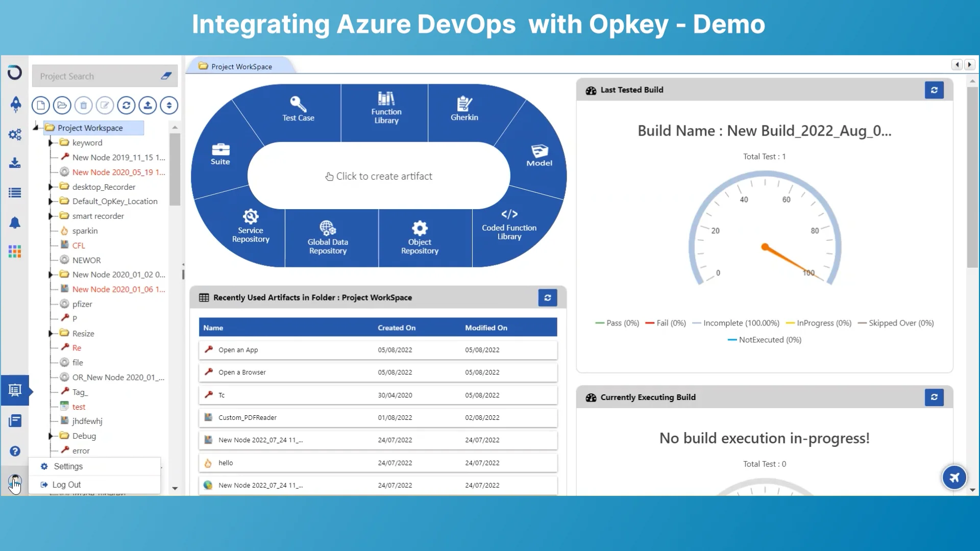The image size is (980, 551).
Task: Click the round airplane floating button
Action: click(954, 478)
